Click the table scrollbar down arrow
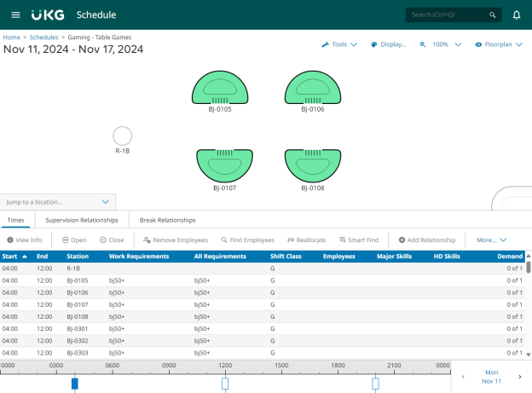532x393 pixels. (x=529, y=355)
